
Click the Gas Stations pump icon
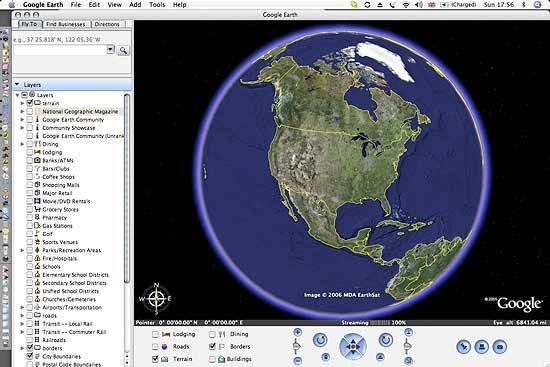[x=37, y=225]
